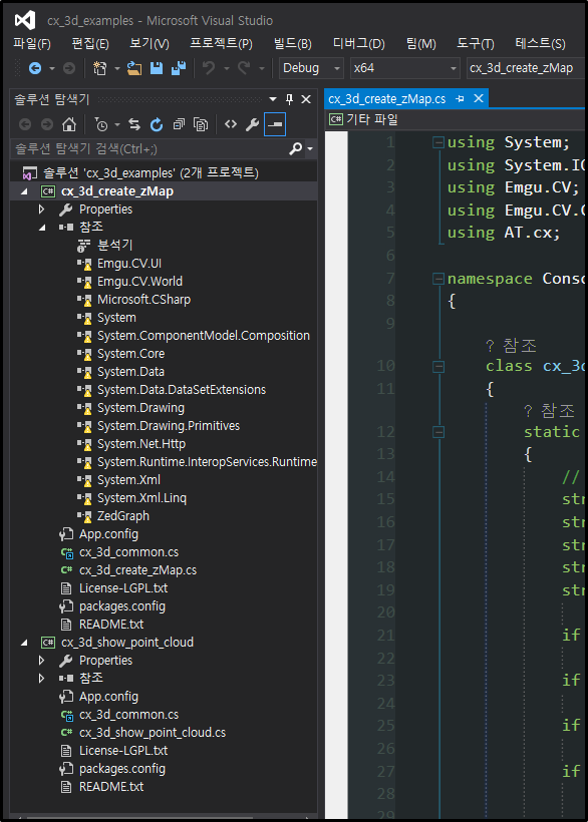This screenshot has height=822, width=588.
Task: Open Solution Explorer search options dropdown
Action: coord(310,149)
